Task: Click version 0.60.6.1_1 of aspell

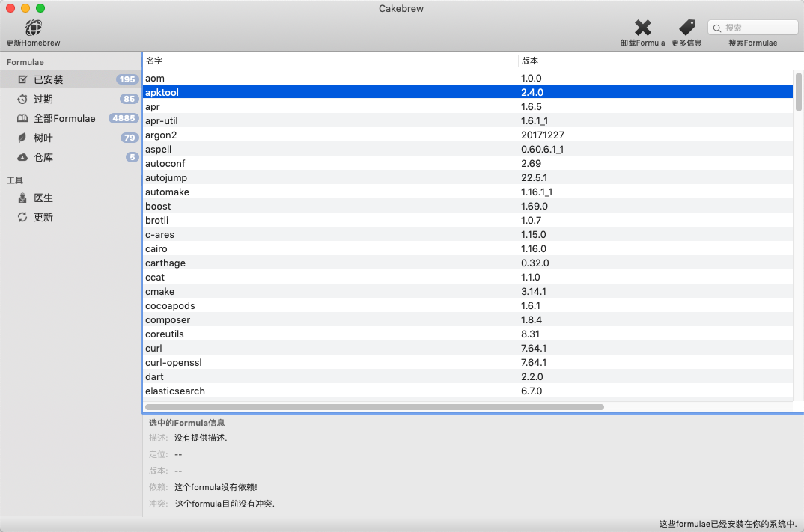Action: click(543, 149)
